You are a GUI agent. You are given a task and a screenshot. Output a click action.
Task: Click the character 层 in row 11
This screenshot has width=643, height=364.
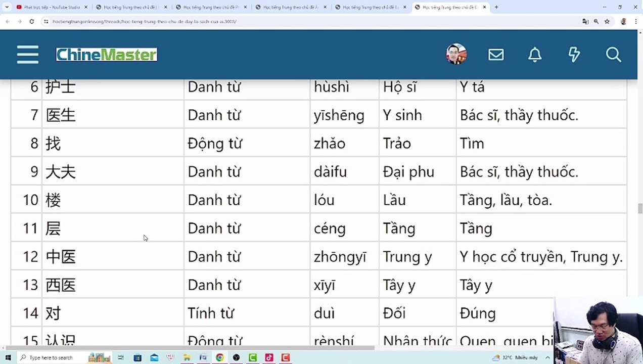(53, 229)
